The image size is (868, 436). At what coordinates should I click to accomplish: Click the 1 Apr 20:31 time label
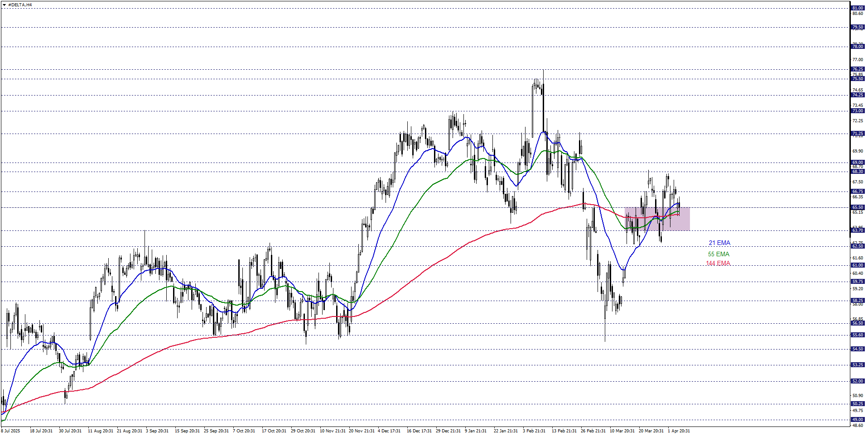[x=679, y=431]
